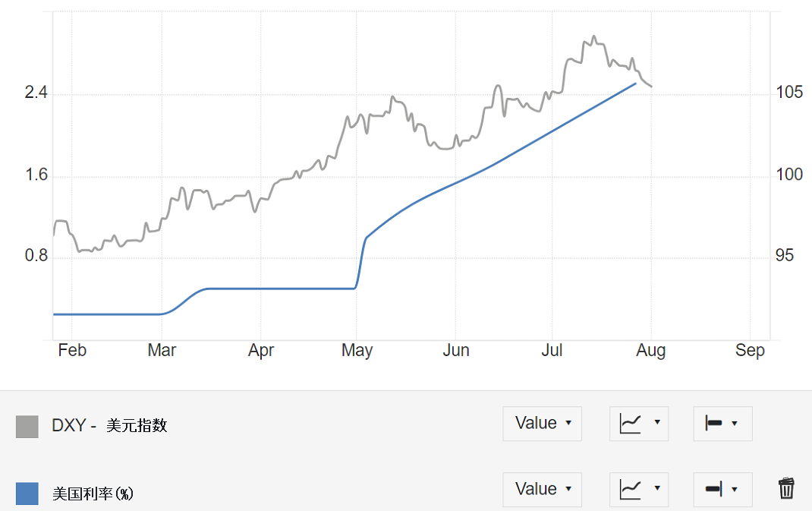
Task: Expand chart type arrow in 美国利率 row
Action: coord(657,489)
